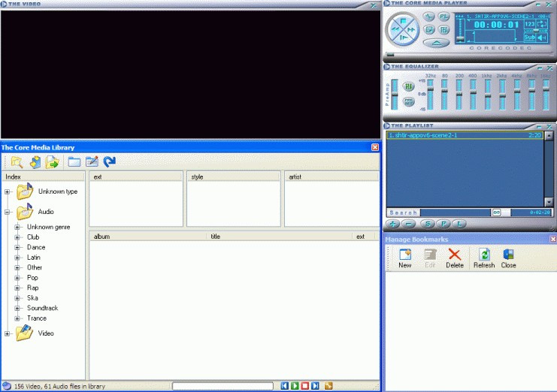Toggle the 123 time display mode
This screenshot has height=392, width=557.
pyautogui.click(x=529, y=24)
